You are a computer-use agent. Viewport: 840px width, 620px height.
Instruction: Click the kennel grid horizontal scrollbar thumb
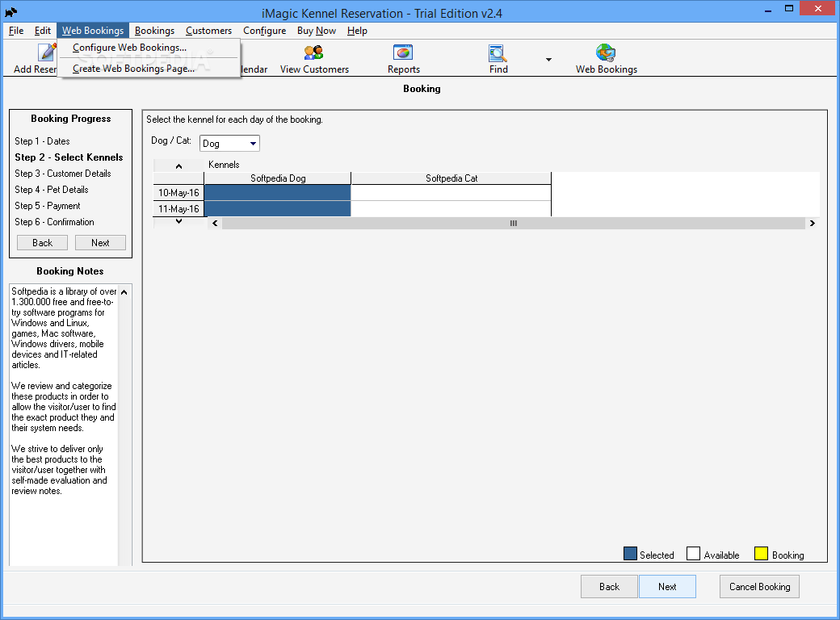pyautogui.click(x=513, y=224)
